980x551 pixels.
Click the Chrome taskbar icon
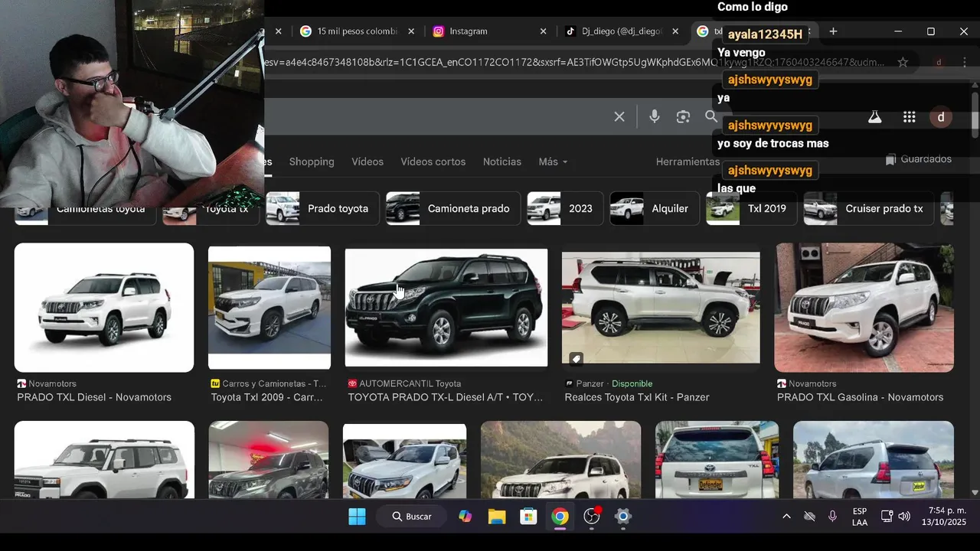click(560, 517)
